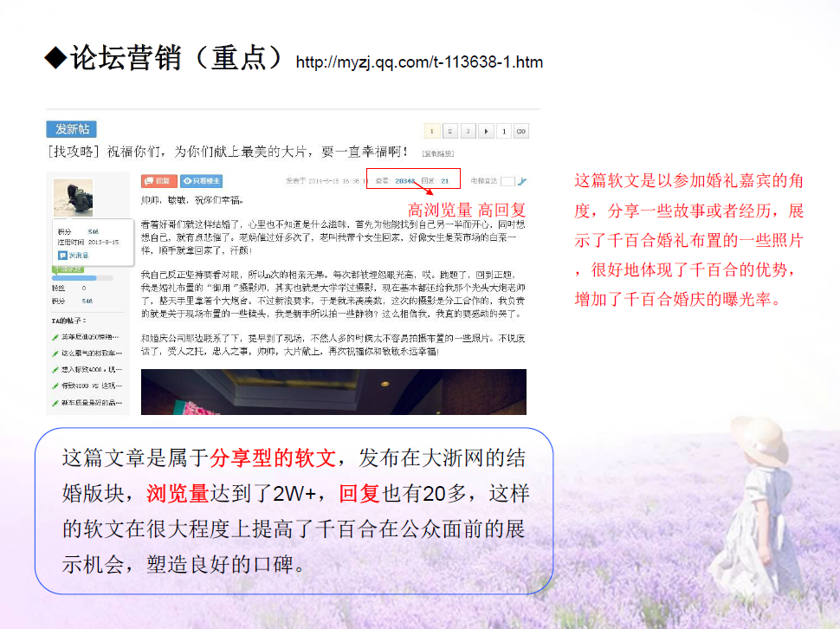Viewport: 840px width, 629px height.
Task: Open next page via the ▶ arrow
Action: (x=487, y=129)
